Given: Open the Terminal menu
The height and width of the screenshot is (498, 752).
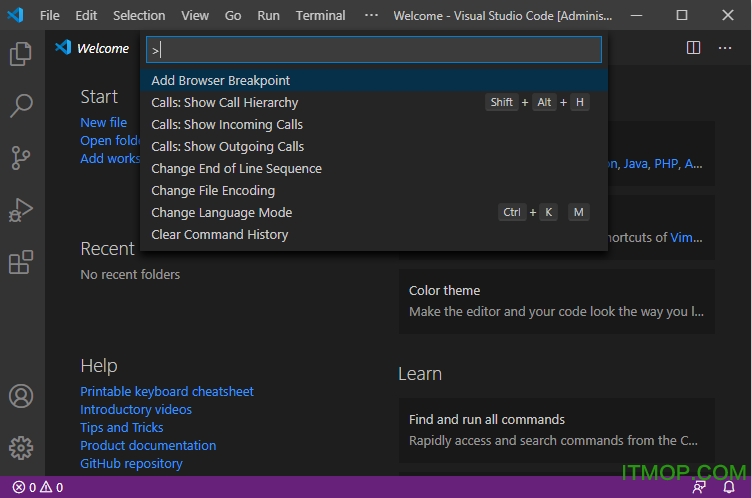Looking at the screenshot, I should point(320,15).
